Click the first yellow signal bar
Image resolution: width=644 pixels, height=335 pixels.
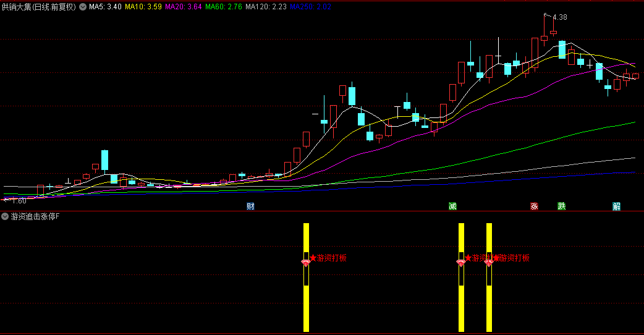tap(306, 278)
